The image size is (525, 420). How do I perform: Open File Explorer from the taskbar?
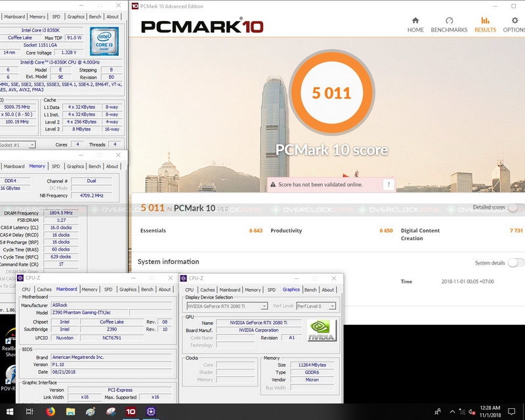[70, 411]
